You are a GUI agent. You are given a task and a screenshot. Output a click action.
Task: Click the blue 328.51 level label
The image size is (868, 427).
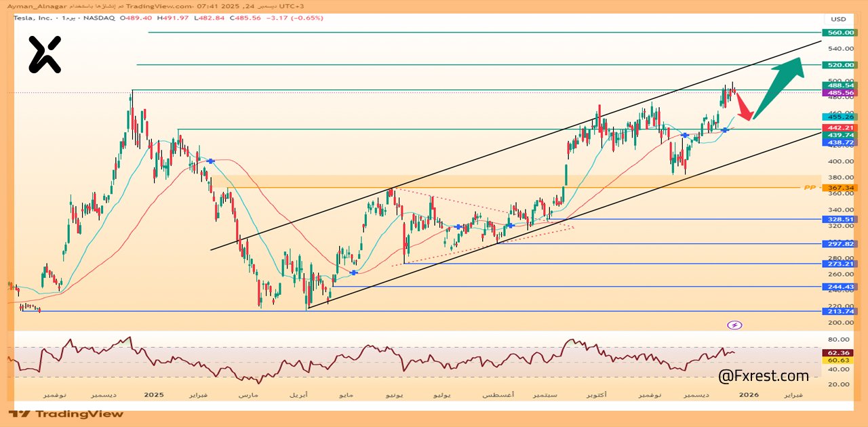pos(840,220)
